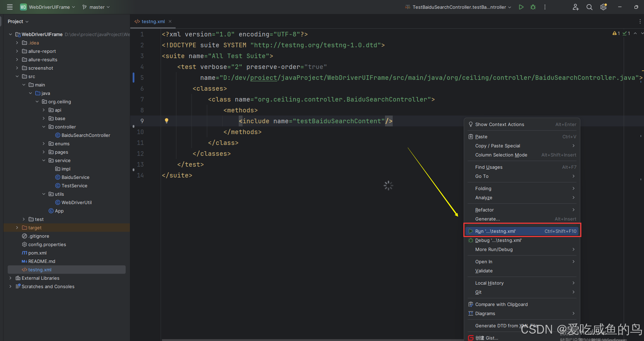Open the Go To submenu
This screenshot has height=341, width=644.
[522, 176]
